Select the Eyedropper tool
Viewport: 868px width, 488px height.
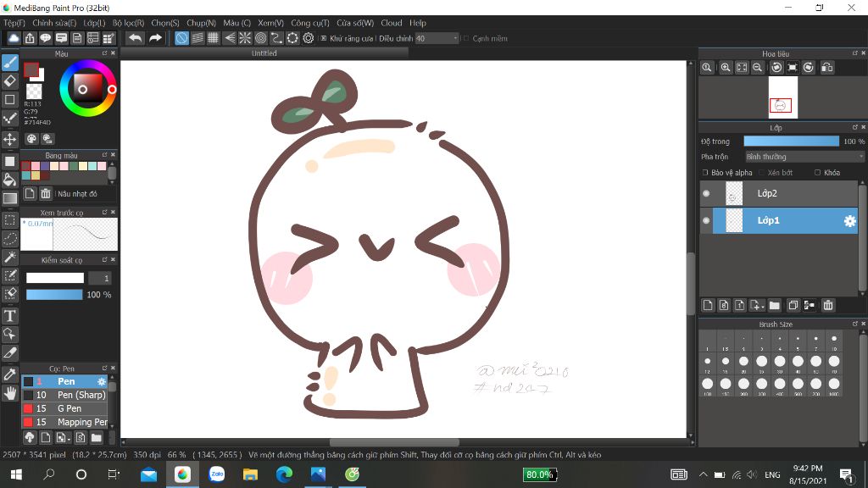tap(10, 374)
